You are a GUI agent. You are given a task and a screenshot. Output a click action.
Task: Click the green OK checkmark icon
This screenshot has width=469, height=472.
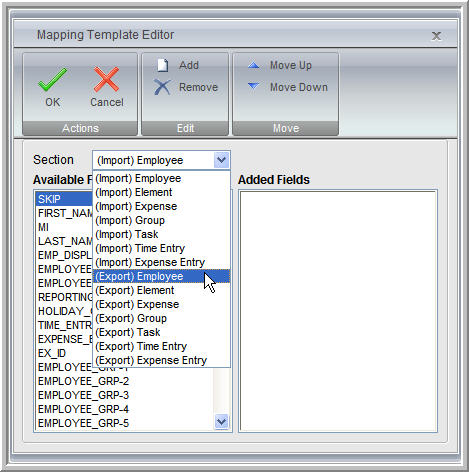pyautogui.click(x=52, y=80)
